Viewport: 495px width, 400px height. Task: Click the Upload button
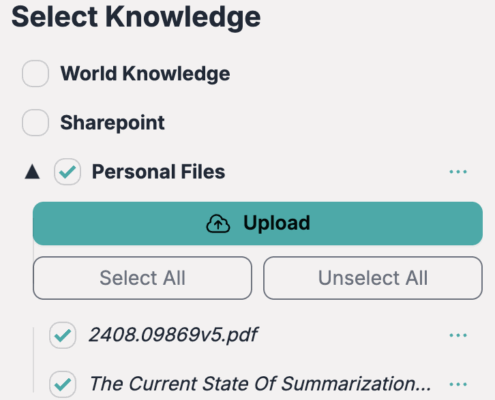coord(258,223)
